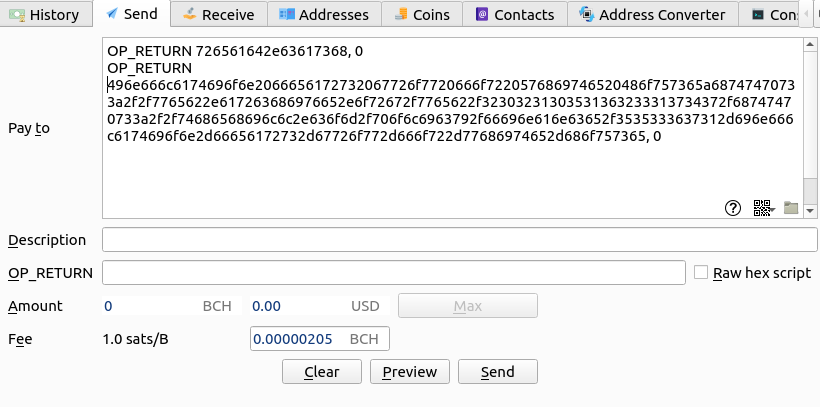
Task: Click the Send tab paper plane icon
Action: click(111, 14)
